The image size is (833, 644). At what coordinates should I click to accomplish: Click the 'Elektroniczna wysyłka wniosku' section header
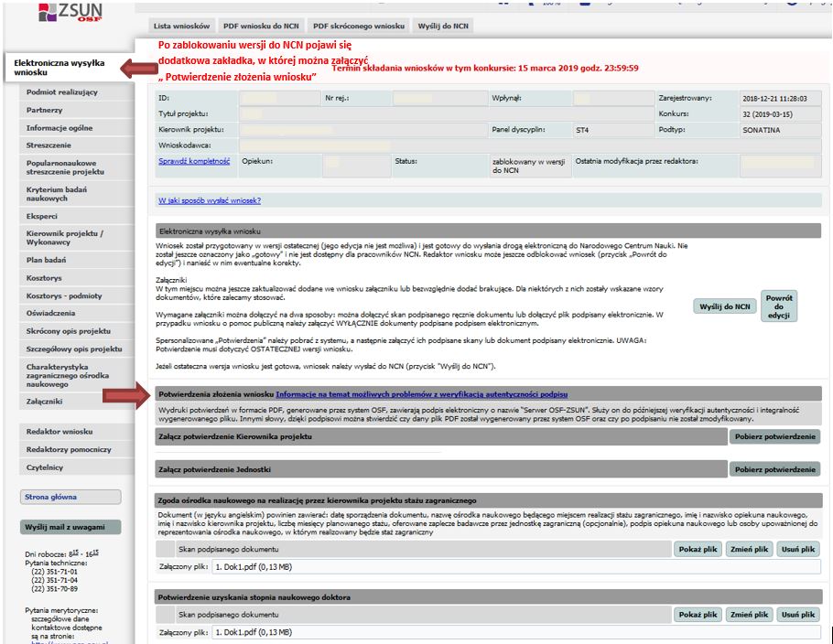click(488, 231)
